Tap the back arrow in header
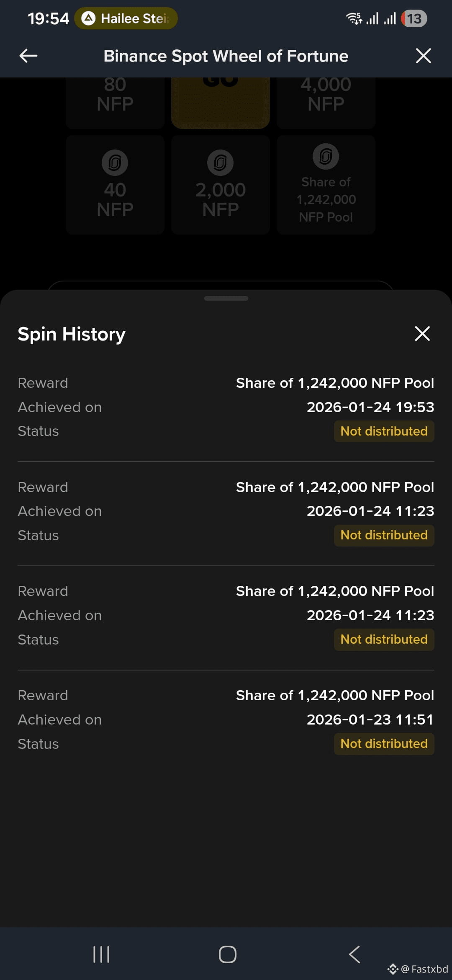 coord(28,56)
